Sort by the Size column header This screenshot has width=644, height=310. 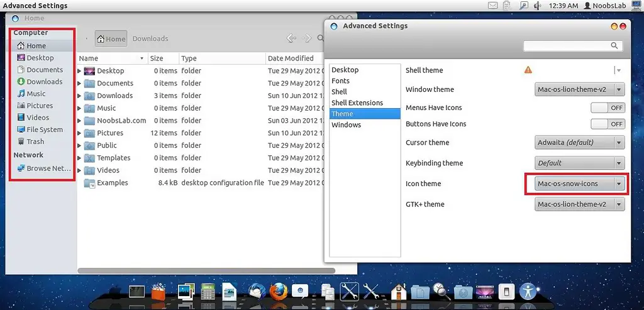[x=164, y=58]
